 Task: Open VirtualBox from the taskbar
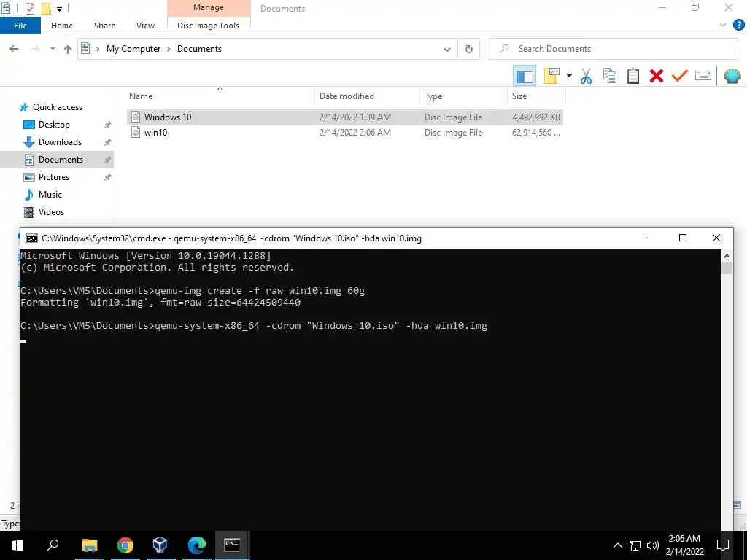tap(160, 545)
